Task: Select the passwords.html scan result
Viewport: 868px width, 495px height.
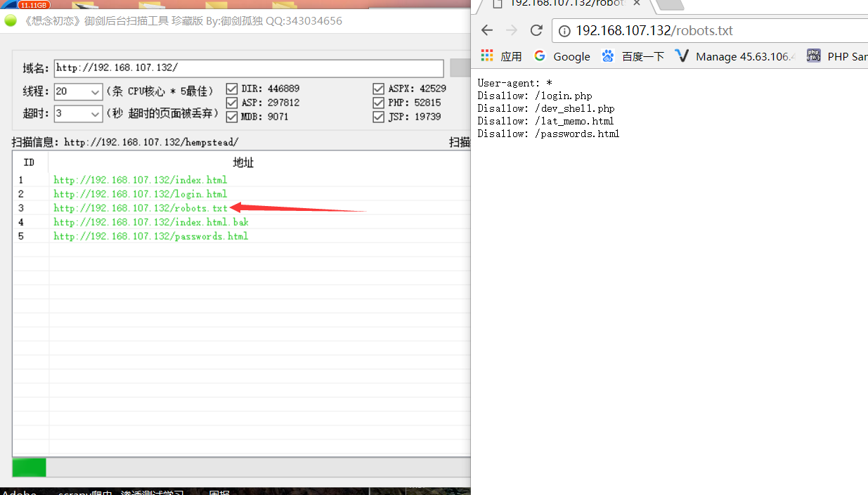Action: click(x=150, y=236)
